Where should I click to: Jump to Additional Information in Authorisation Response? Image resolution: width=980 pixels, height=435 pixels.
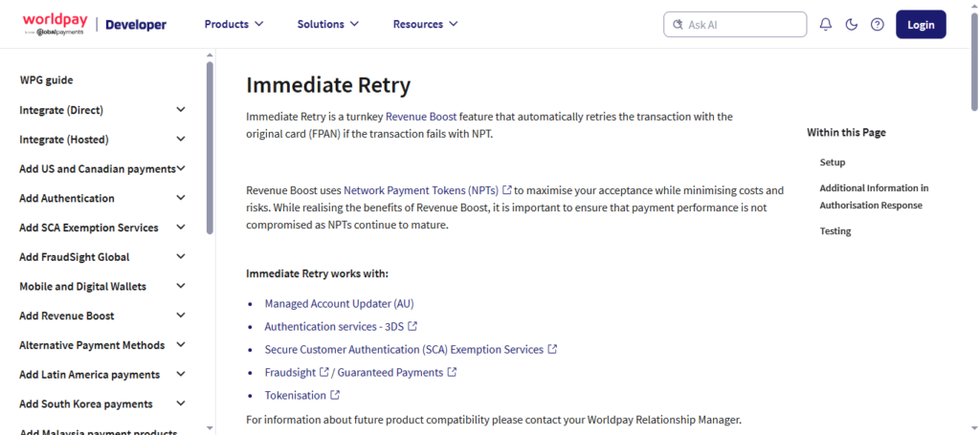point(874,197)
